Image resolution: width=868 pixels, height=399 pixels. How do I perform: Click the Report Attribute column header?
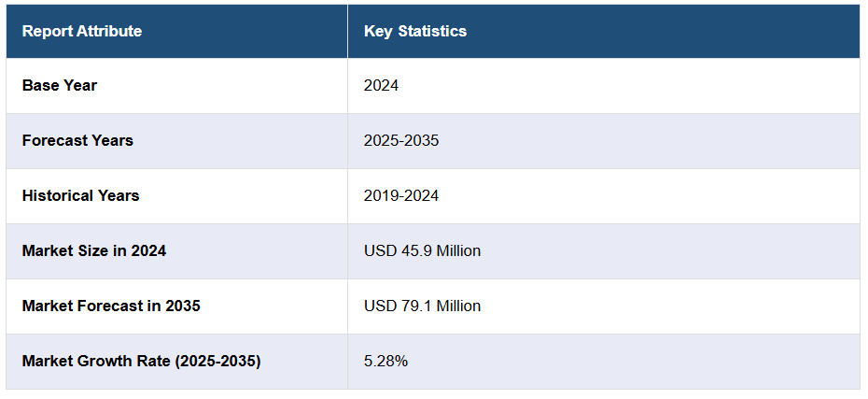click(82, 31)
